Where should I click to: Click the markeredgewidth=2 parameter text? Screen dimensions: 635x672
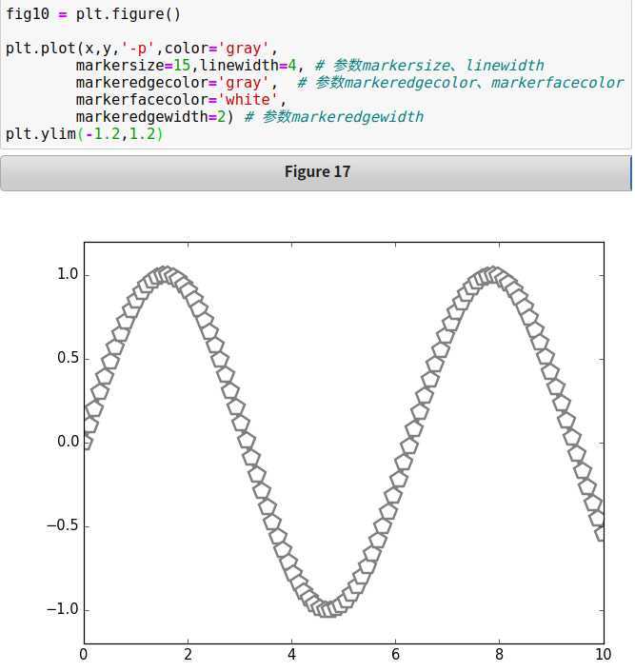point(150,117)
